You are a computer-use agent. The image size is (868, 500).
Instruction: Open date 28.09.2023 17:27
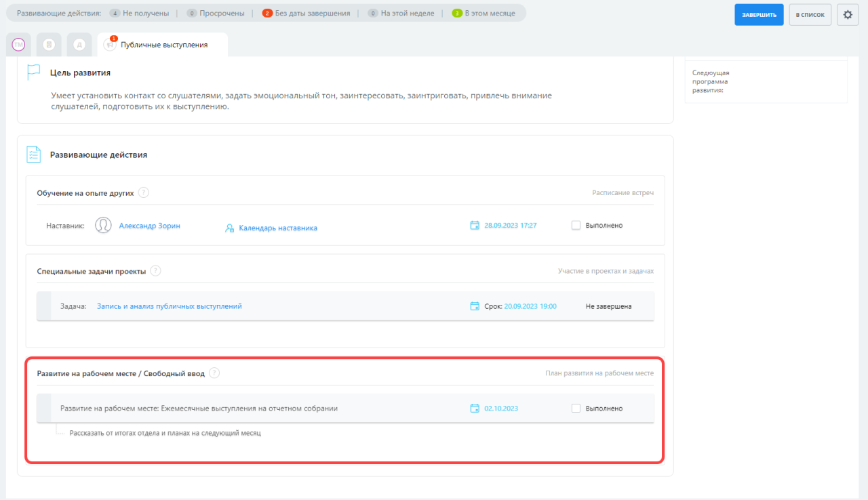[511, 226]
